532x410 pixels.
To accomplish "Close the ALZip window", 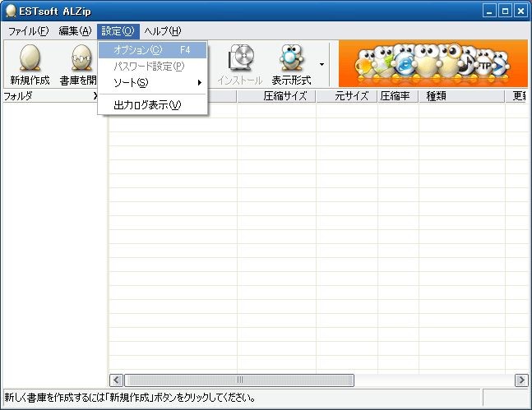I will [x=520, y=11].
